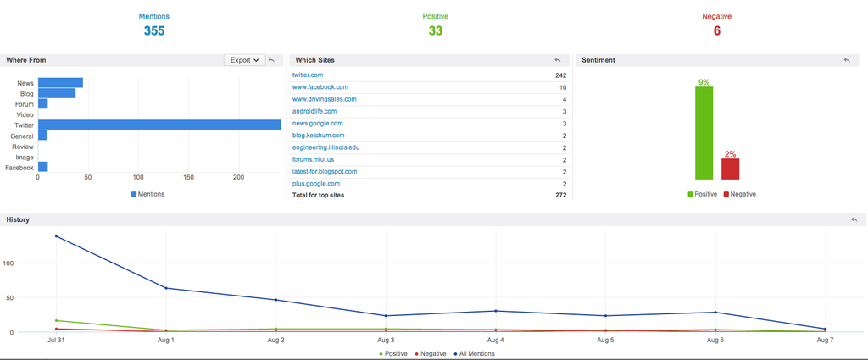Toggle Mentions legend in Where From chart

(x=147, y=194)
